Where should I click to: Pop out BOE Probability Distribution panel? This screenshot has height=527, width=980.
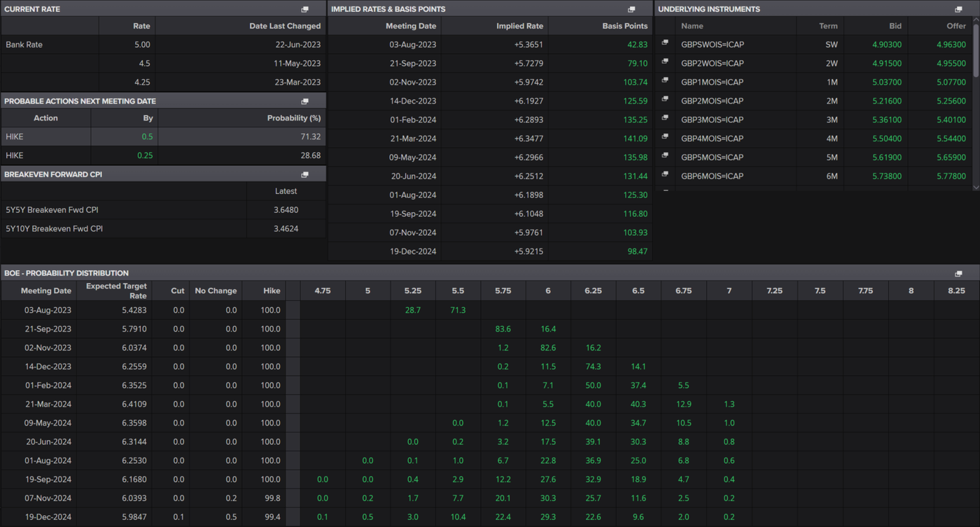point(958,274)
